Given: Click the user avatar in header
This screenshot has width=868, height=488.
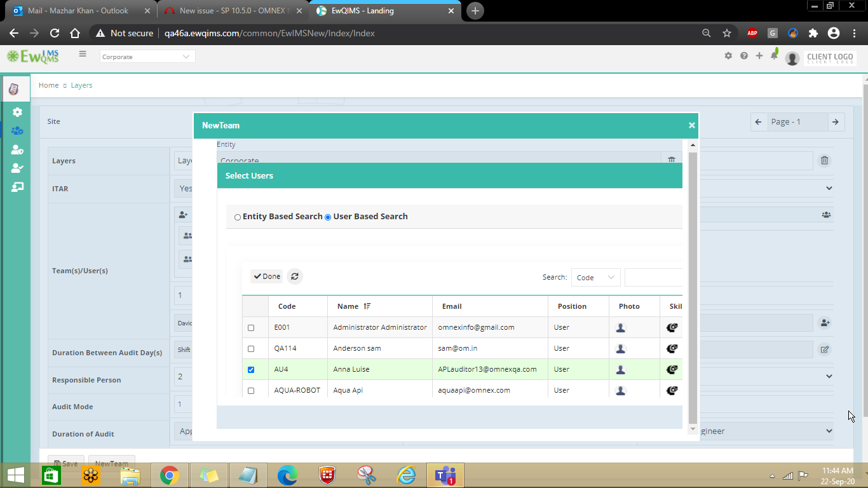Looking at the screenshot, I should (x=792, y=58).
